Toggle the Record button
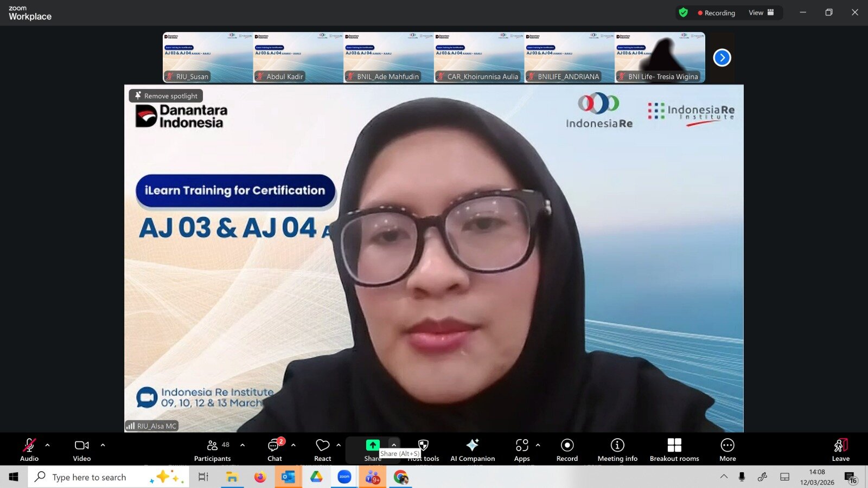Image resolution: width=868 pixels, height=488 pixels. 567,450
